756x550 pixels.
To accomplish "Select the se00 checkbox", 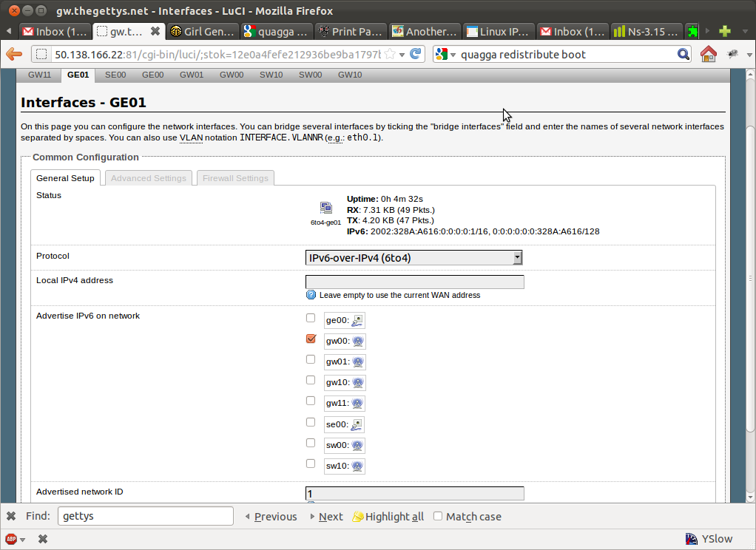I will (x=311, y=422).
